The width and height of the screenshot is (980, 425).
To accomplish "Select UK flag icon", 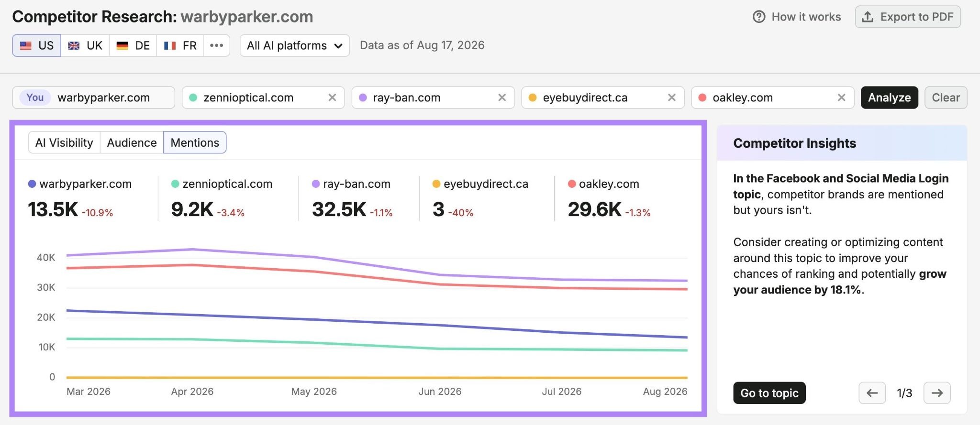I will (x=74, y=46).
